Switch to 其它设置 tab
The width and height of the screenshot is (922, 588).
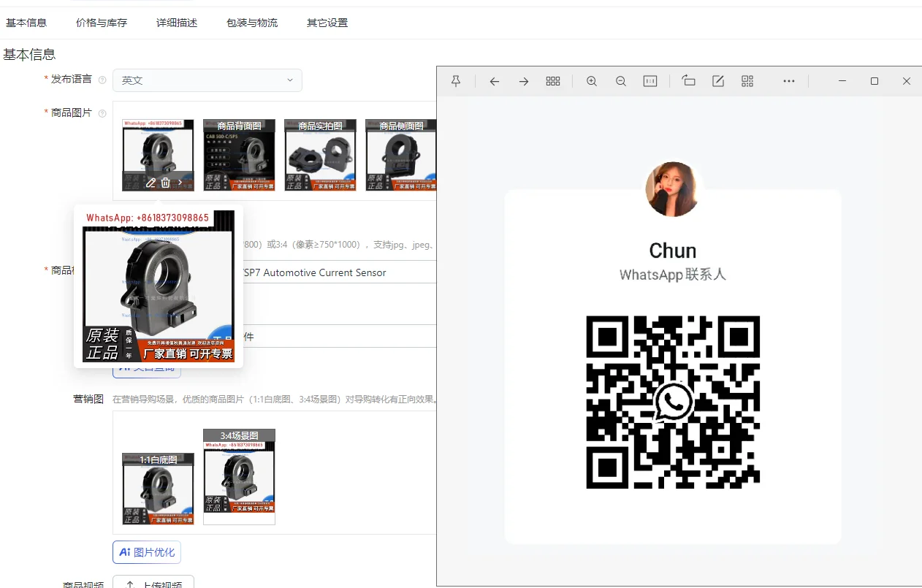pyautogui.click(x=327, y=23)
